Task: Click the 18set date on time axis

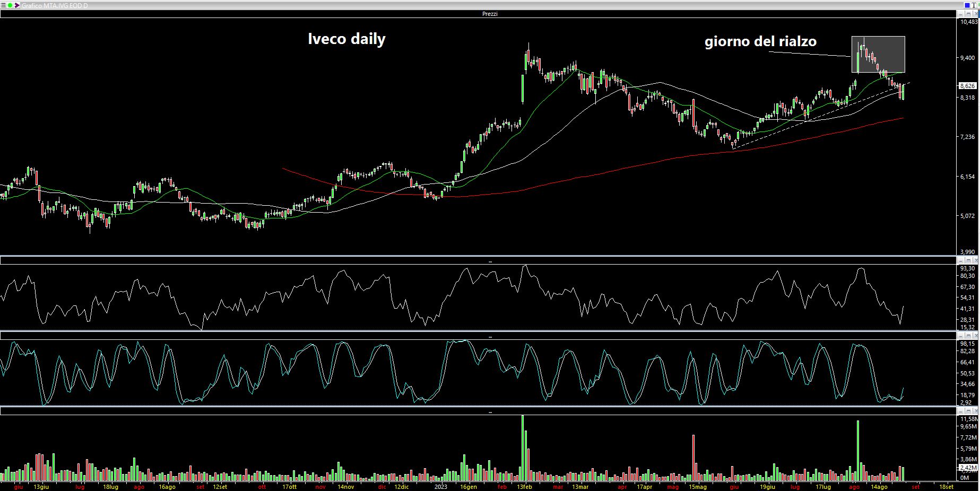Action: pyautogui.click(x=946, y=487)
